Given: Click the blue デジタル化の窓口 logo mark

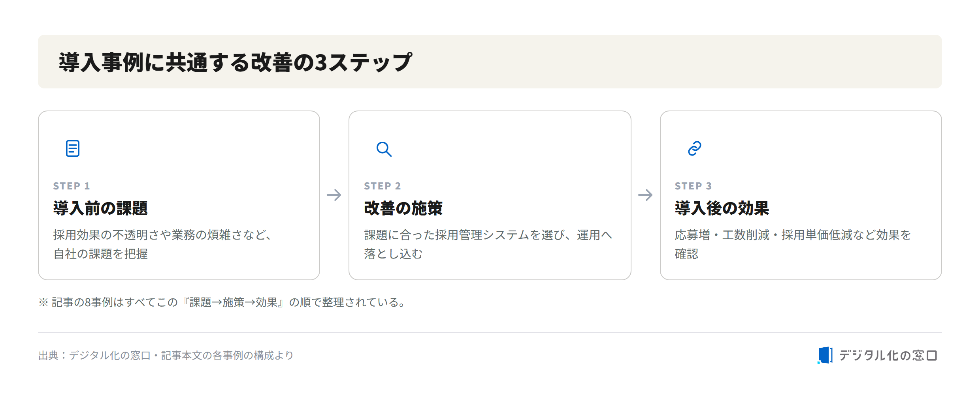Looking at the screenshot, I should pyautogui.click(x=825, y=355).
